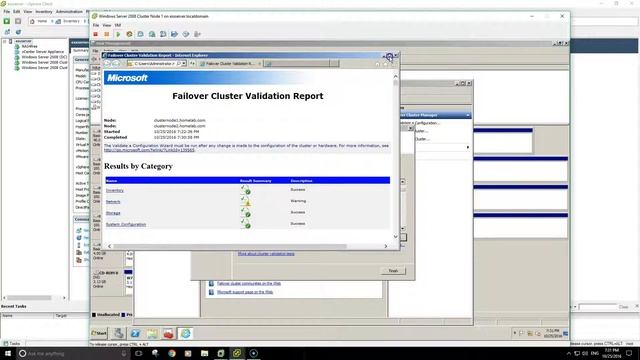Screen dimensions: 640x360
Task: Select vCenter Server Appliance in inventory tree
Action: click(x=43, y=52)
